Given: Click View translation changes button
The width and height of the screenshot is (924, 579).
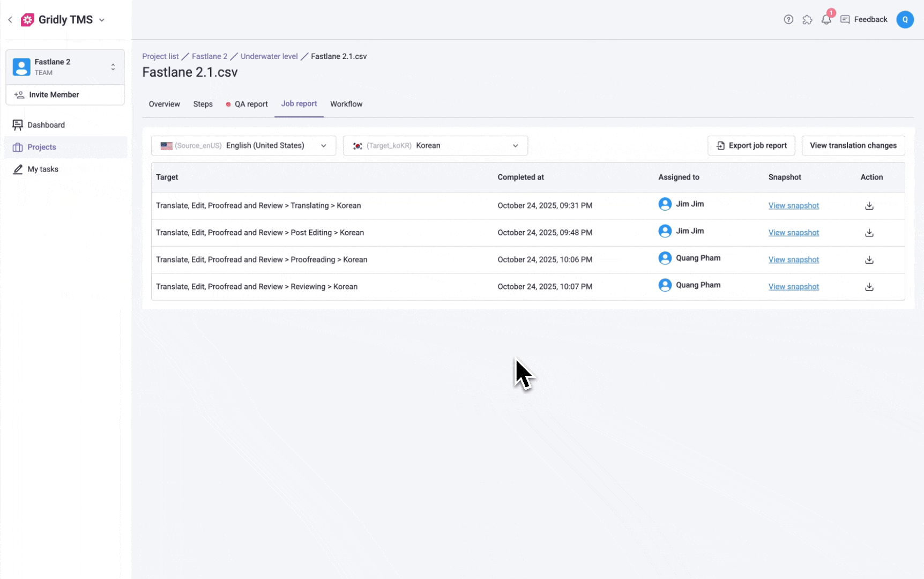Looking at the screenshot, I should coord(853,146).
